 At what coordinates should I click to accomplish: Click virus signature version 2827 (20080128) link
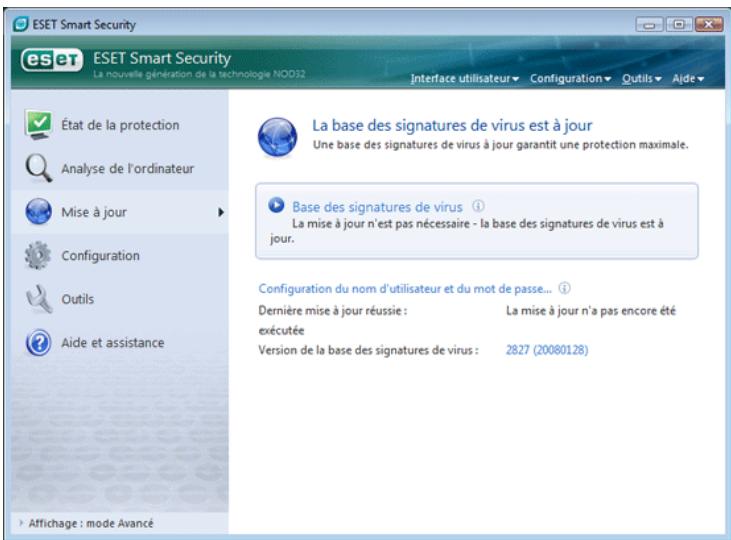547,350
